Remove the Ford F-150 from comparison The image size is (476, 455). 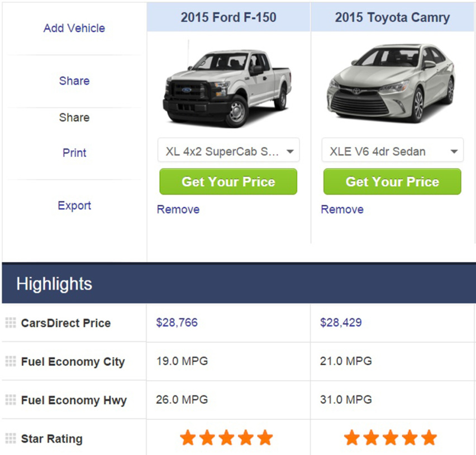(178, 209)
